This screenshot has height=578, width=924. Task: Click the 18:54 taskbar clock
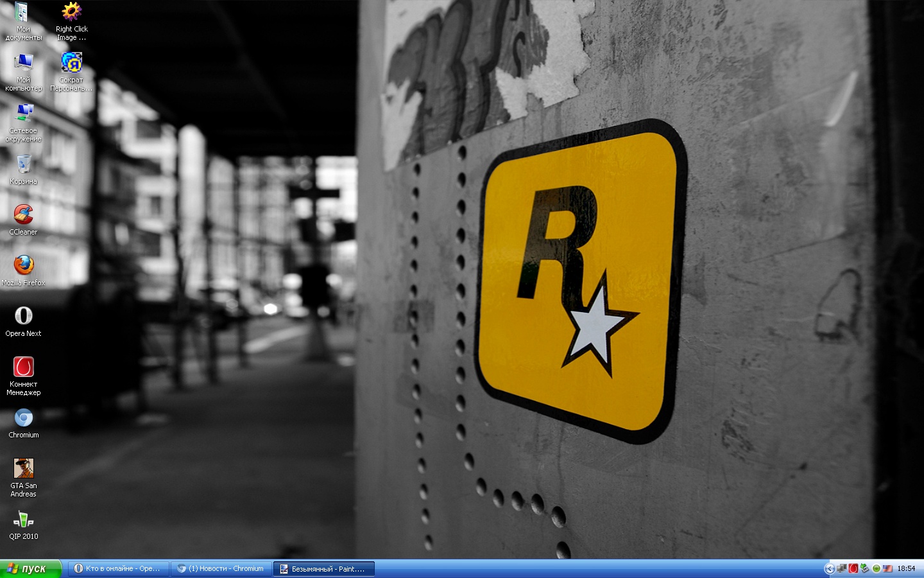pyautogui.click(x=906, y=568)
